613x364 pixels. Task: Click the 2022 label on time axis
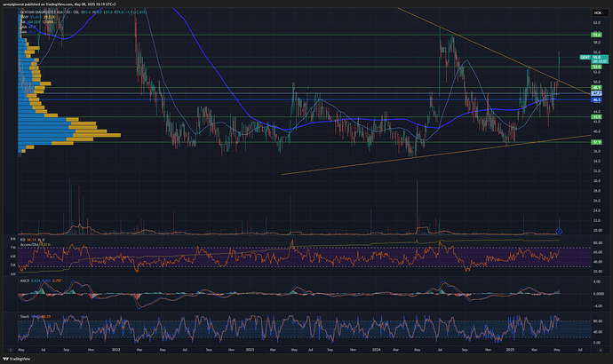pos(115,350)
